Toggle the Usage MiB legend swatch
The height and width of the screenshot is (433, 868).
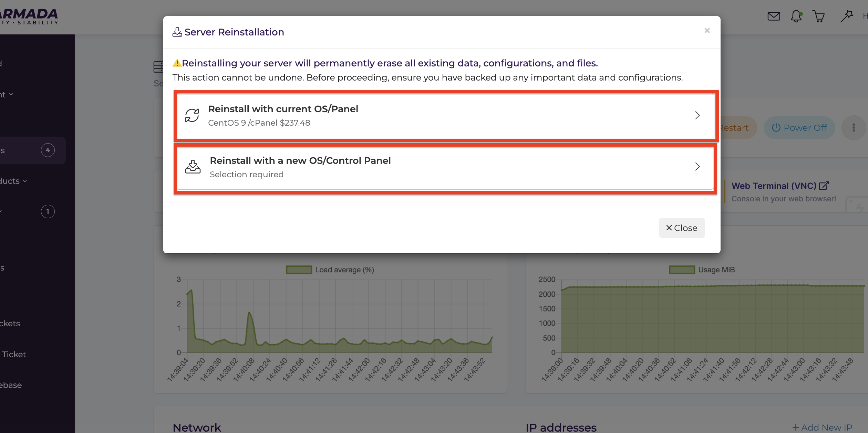[x=682, y=270]
